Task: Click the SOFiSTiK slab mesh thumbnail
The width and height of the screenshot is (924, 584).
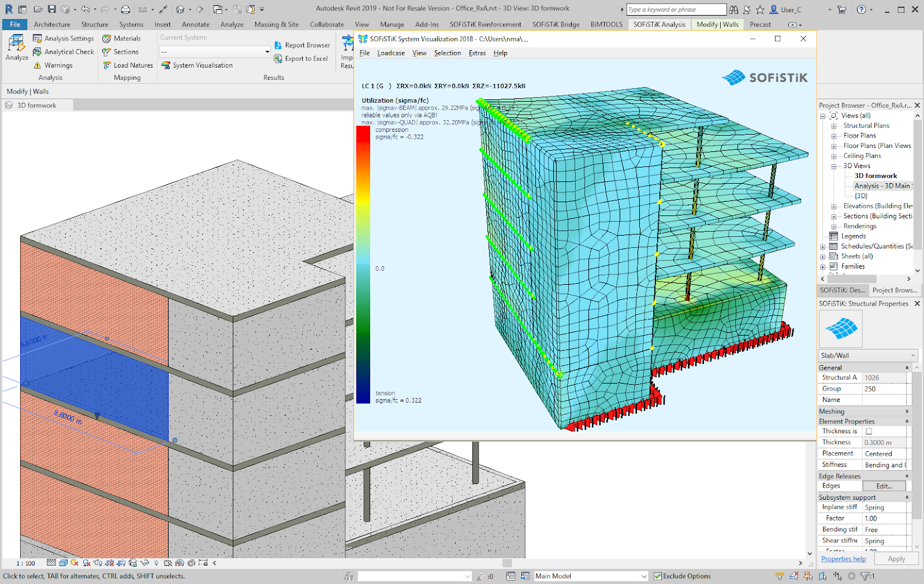Action: (x=841, y=329)
